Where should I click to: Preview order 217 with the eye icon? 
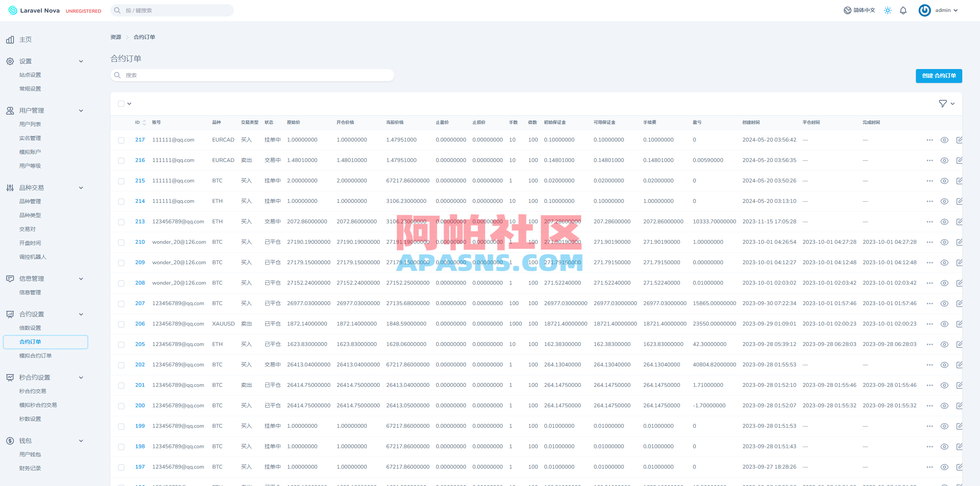tap(944, 140)
